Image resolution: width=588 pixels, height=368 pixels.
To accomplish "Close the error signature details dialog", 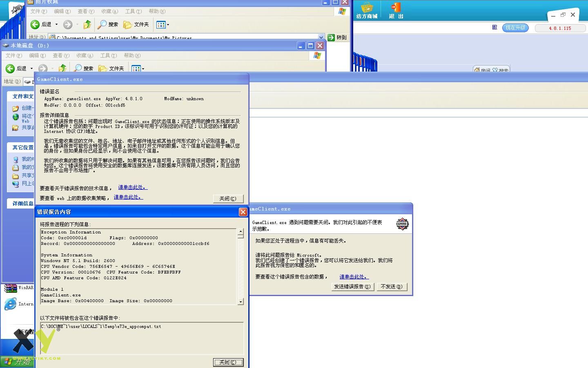I will click(228, 198).
